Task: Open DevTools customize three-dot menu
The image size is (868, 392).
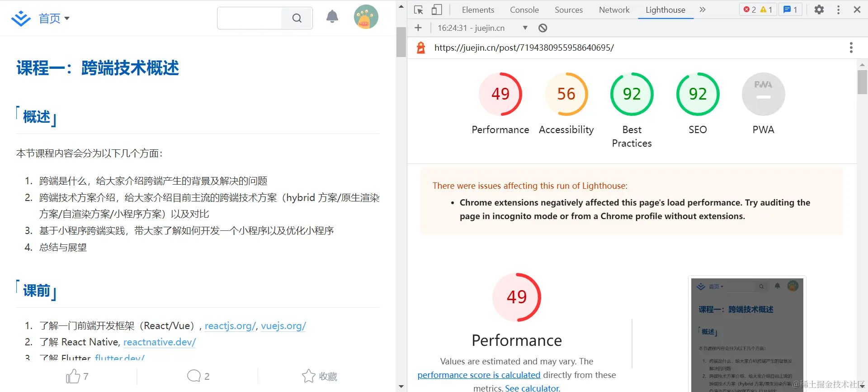Action: coord(839,10)
